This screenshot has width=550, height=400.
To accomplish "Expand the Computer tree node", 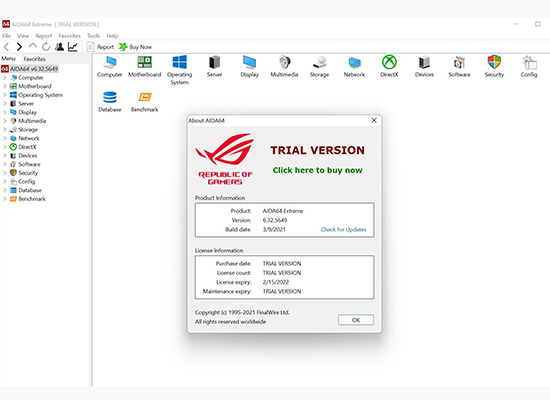I will [5, 78].
